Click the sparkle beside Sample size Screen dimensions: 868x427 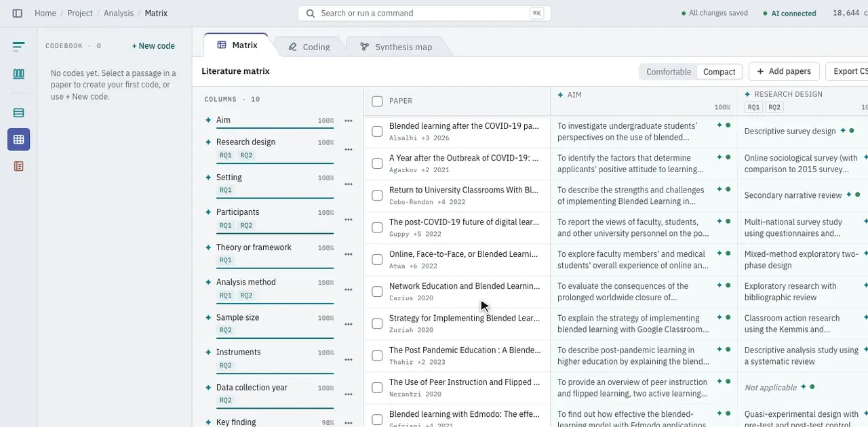click(208, 317)
